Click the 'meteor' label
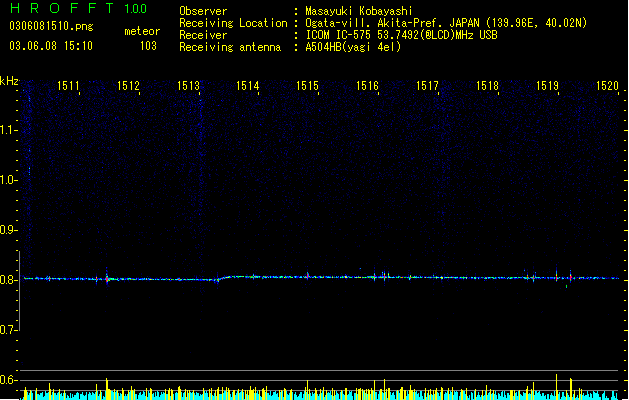Screen dimensions: 629x400 (x=142, y=31)
